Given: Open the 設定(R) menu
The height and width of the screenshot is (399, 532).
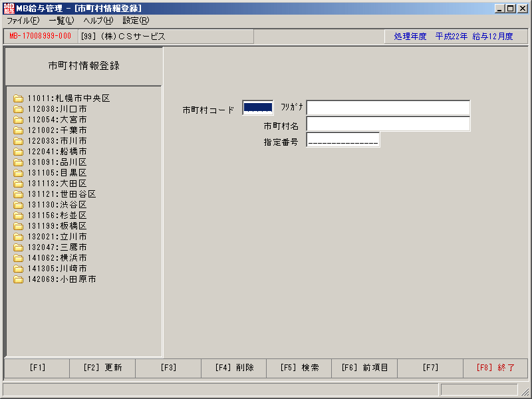Looking at the screenshot, I should [x=136, y=21].
